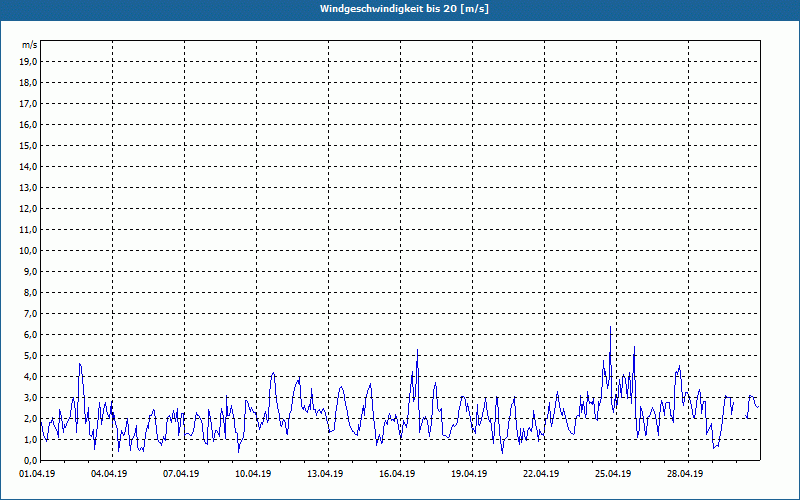This screenshot has height=500, width=800.
Task: Click the 19,0 y-axis label
Action: click(x=28, y=62)
